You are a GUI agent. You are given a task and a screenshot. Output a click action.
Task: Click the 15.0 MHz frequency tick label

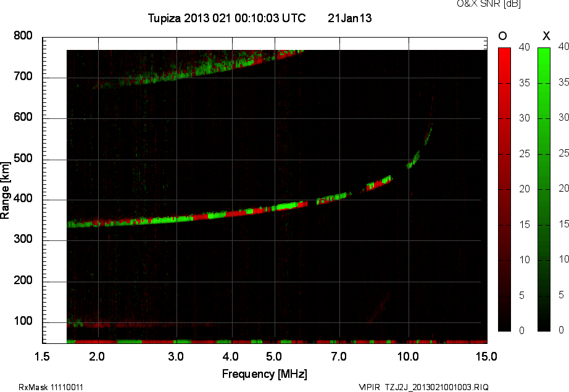point(486,356)
